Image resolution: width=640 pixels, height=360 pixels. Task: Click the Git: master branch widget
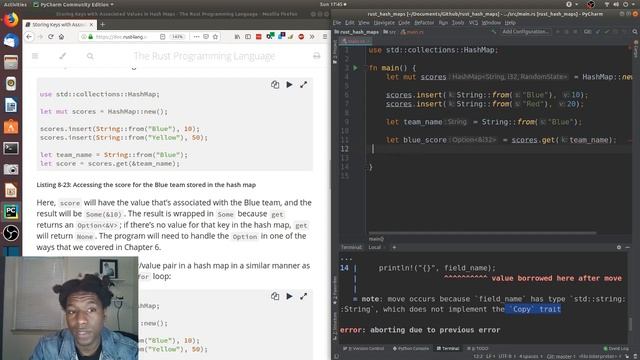pos(560,356)
